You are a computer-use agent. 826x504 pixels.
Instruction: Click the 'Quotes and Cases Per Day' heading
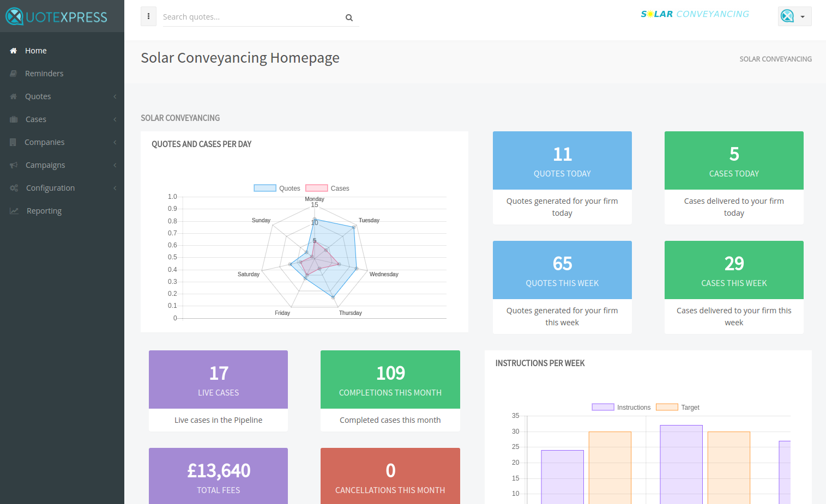coord(201,144)
